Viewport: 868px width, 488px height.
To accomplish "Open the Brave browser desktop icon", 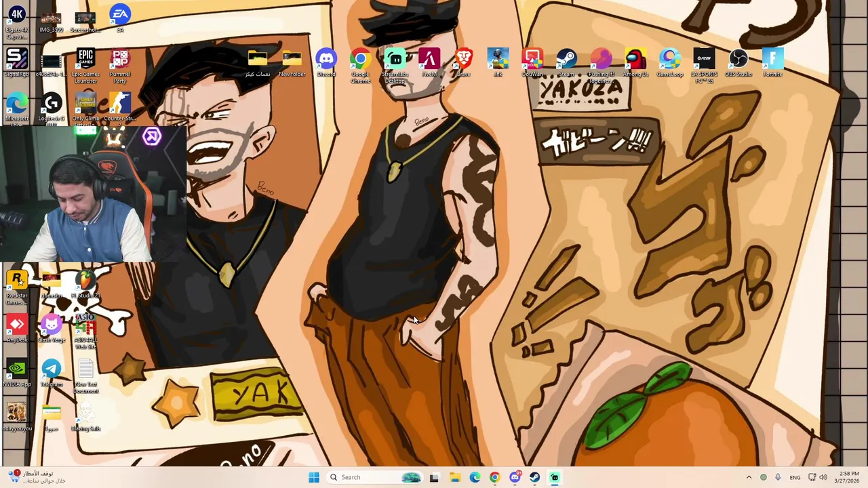I will 464,63.
